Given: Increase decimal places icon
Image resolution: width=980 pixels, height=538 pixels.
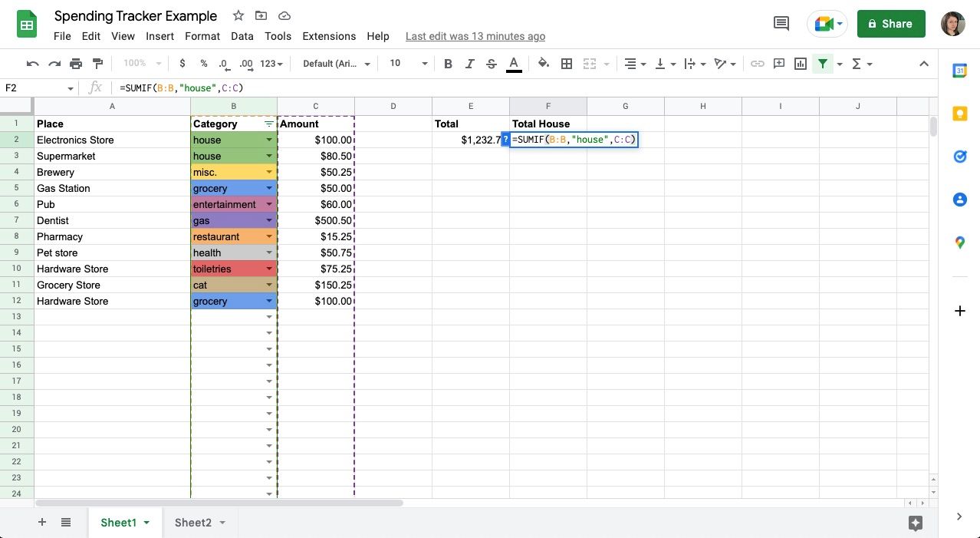Looking at the screenshot, I should click(246, 64).
